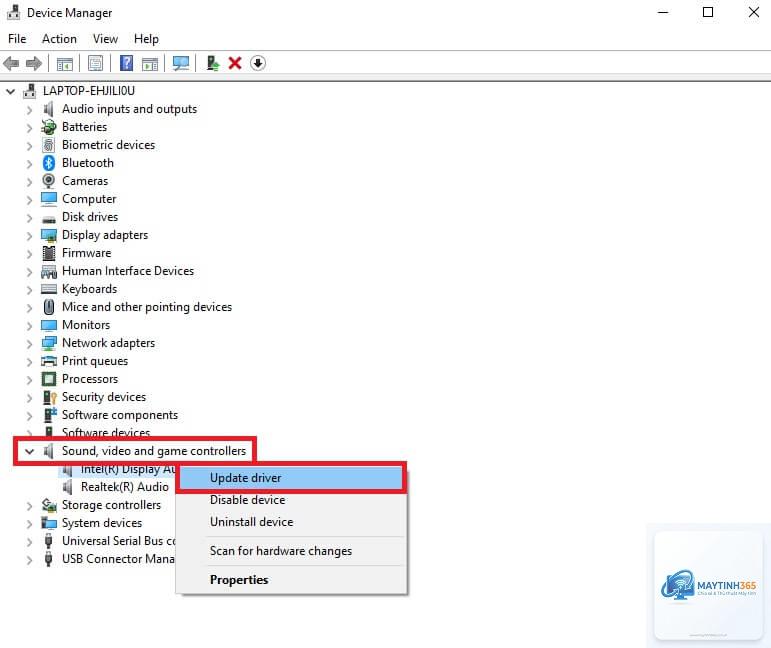Expand the Software components arrow
Viewport: 771px width, 648px height.
(30, 416)
